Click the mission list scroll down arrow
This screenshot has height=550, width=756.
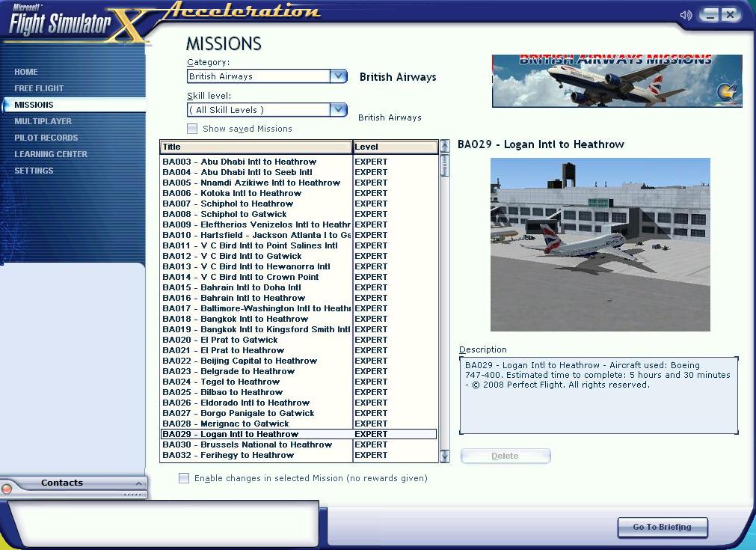(444, 456)
